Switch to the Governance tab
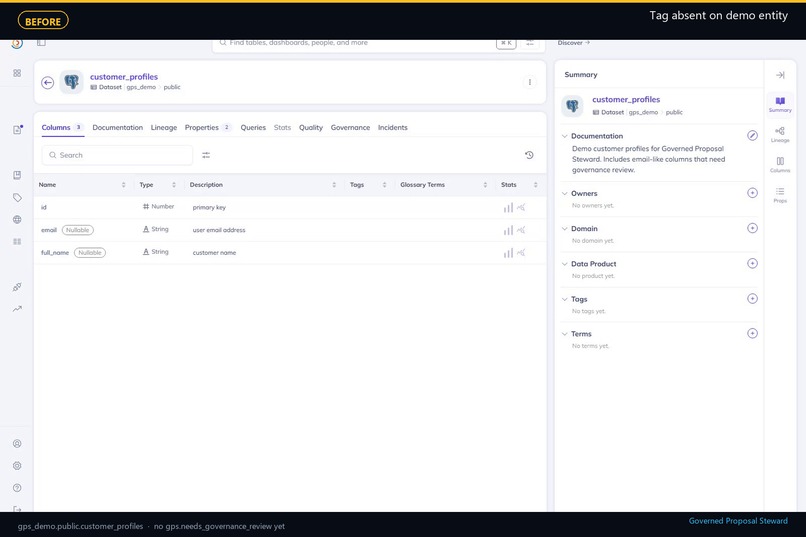 [x=350, y=127]
